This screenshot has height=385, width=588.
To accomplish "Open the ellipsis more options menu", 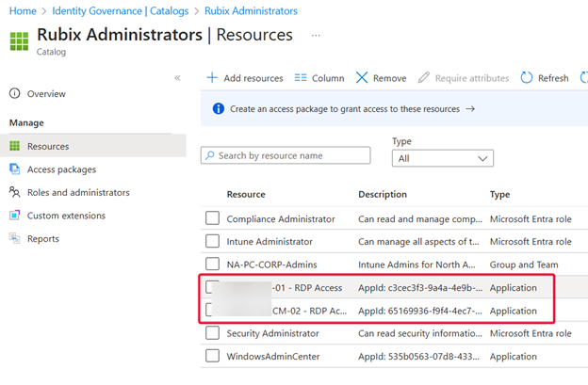I will (316, 36).
